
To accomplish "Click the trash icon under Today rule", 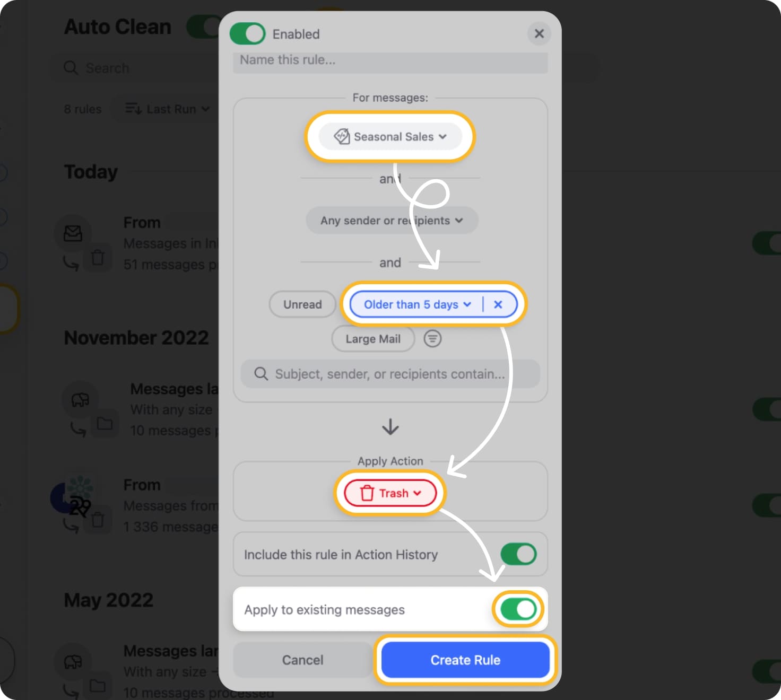I will (x=98, y=258).
